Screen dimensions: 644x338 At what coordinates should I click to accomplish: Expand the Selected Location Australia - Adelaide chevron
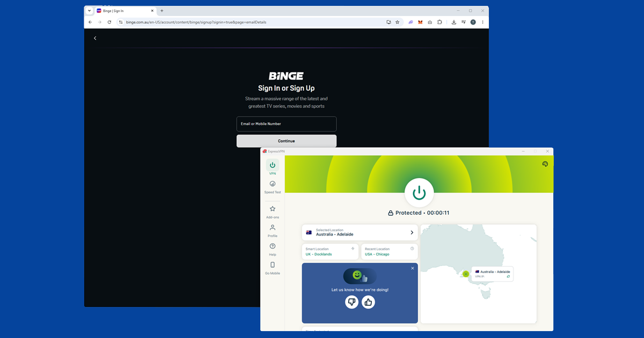coord(412,232)
